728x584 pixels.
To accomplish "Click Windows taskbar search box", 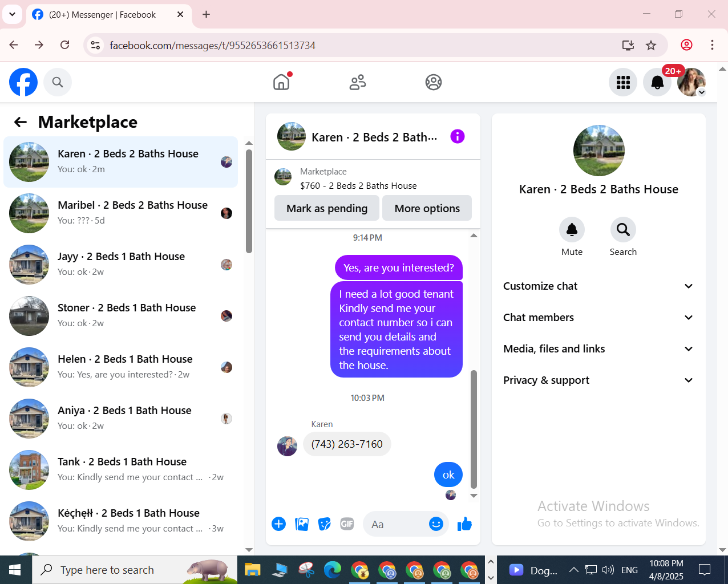I will coord(135,570).
